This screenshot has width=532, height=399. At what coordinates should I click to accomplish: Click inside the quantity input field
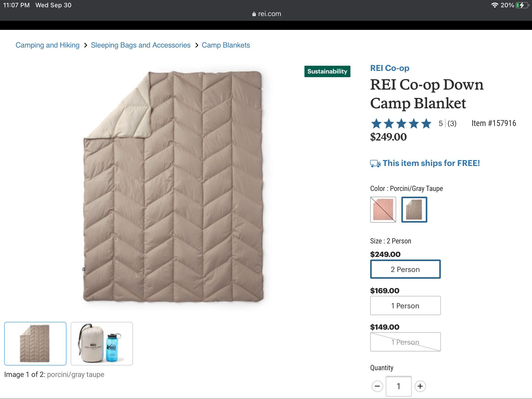pos(398,386)
